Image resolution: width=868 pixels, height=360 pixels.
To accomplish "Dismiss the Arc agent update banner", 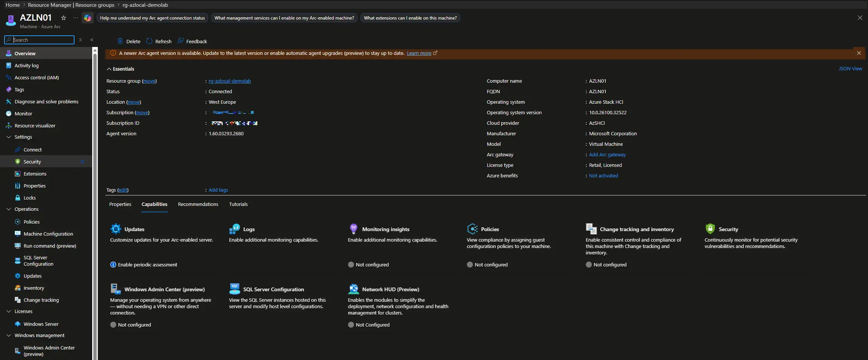I will click(x=859, y=53).
